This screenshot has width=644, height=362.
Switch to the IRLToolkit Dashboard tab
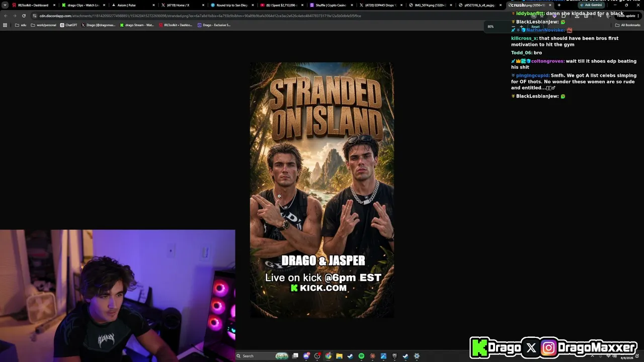pyautogui.click(x=33, y=5)
